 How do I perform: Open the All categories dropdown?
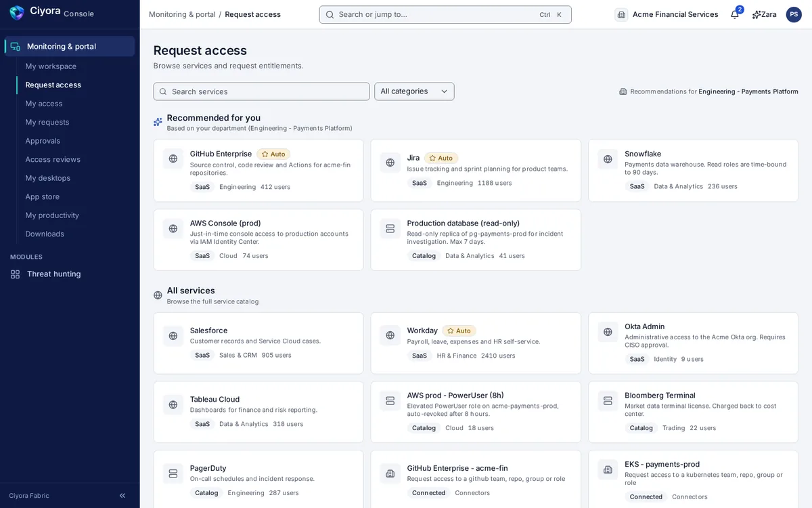coord(414,91)
